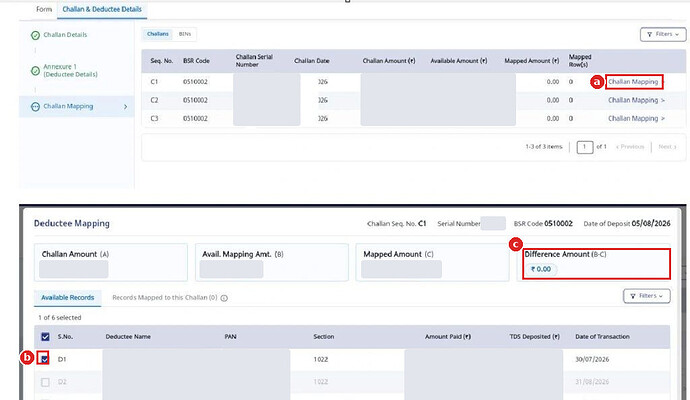
Task: Click the '1 of 6 selected' text
Action: click(59, 318)
